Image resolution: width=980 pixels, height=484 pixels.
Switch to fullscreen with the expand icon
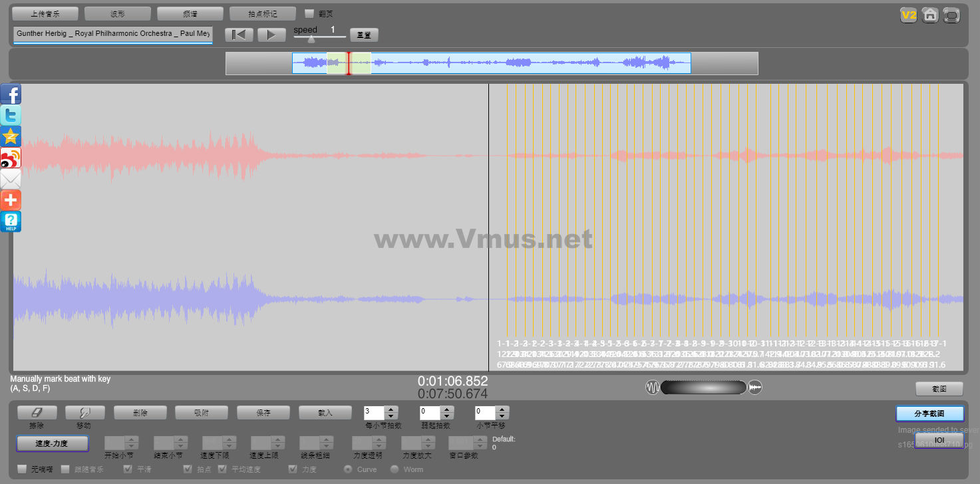(x=952, y=15)
